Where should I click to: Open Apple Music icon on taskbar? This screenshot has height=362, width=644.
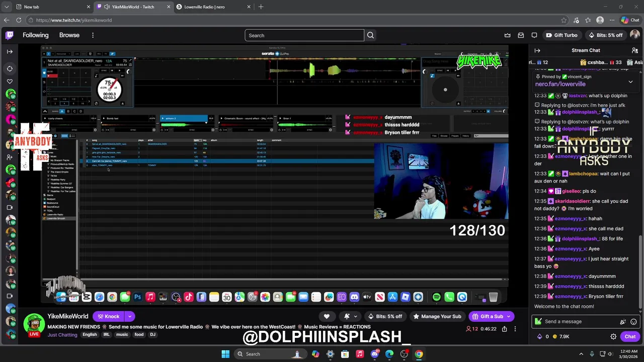click(360, 354)
